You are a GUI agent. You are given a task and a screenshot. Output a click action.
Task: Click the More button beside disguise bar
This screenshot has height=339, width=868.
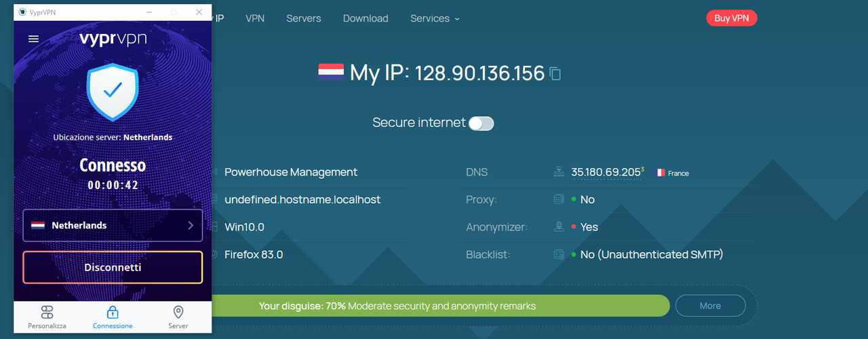710,306
